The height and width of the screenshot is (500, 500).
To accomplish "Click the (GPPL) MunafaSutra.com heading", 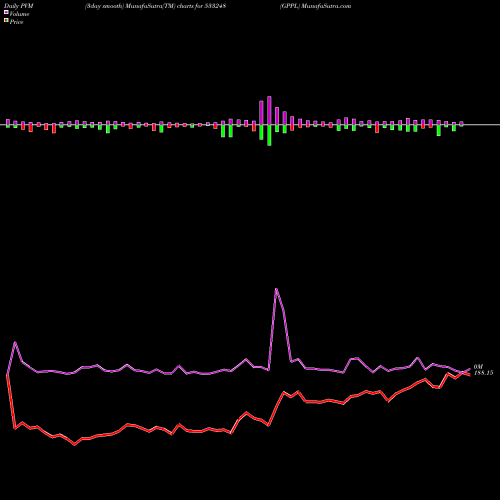I will click(x=315, y=6).
